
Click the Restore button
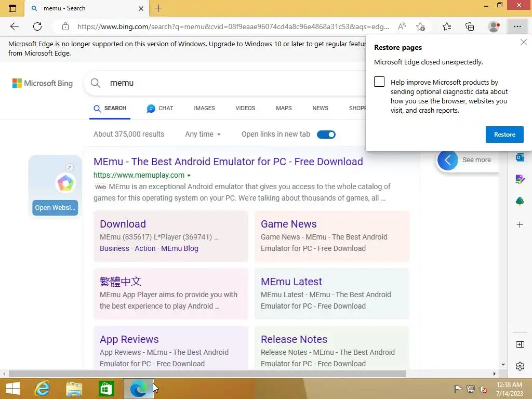tap(504, 135)
